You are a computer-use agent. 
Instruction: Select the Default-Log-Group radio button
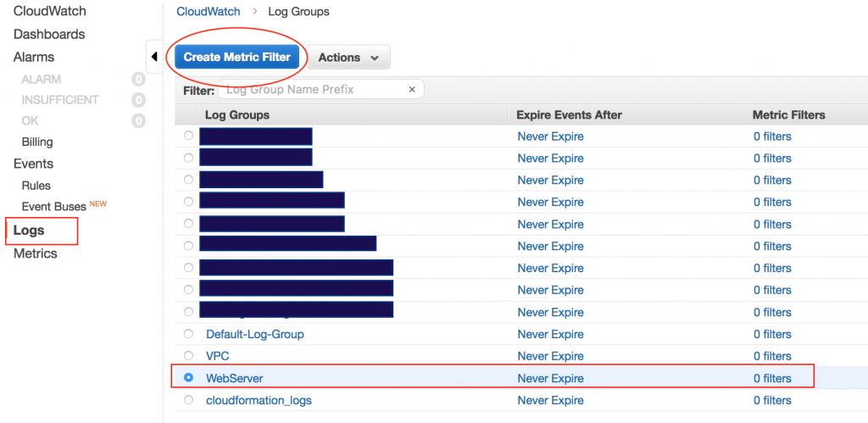189,334
